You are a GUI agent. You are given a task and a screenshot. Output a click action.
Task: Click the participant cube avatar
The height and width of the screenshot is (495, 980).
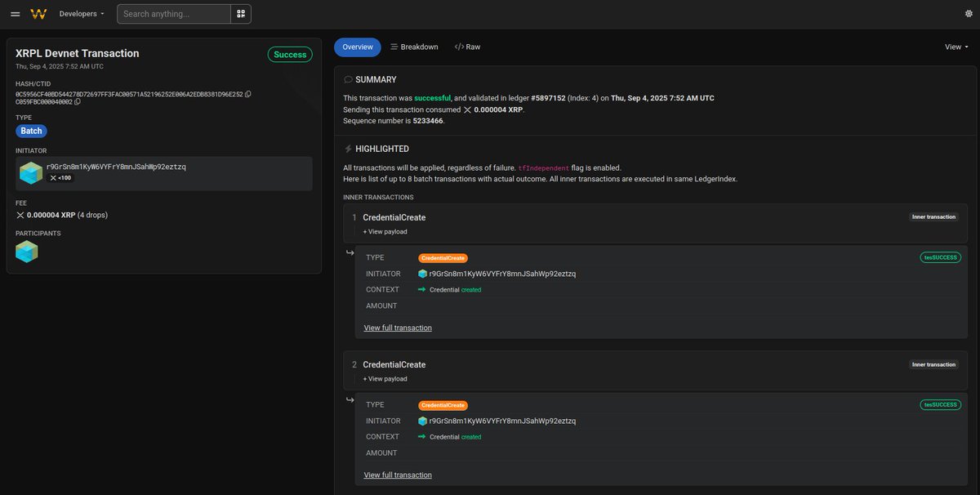[27, 252]
